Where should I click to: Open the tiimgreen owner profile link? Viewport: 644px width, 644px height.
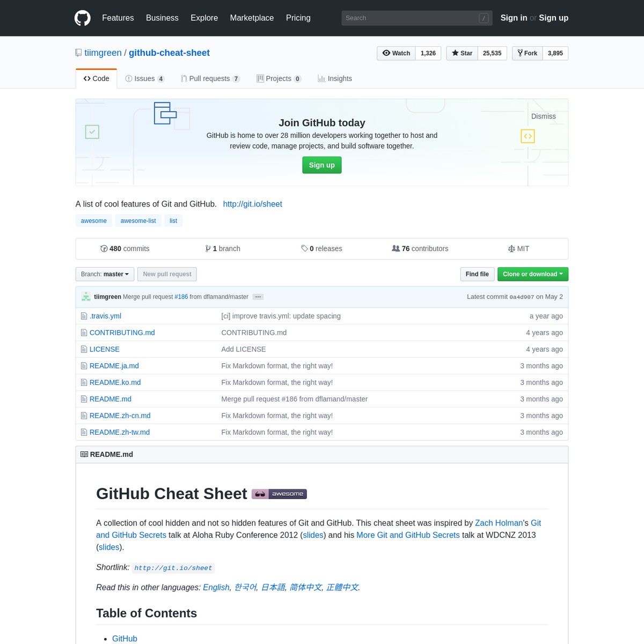(103, 53)
